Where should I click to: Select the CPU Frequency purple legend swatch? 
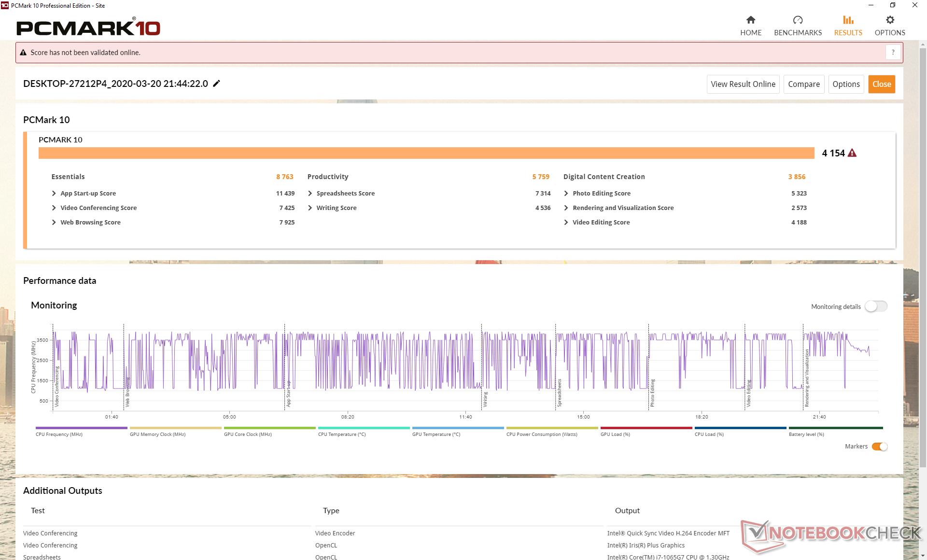pyautogui.click(x=81, y=428)
